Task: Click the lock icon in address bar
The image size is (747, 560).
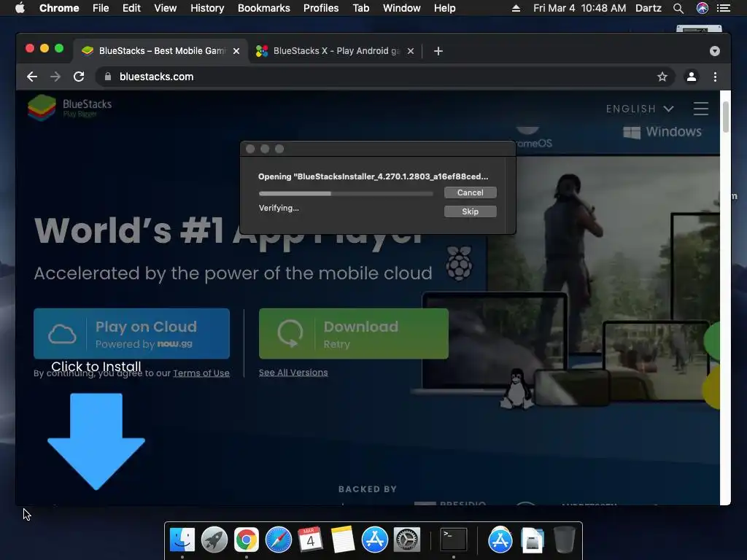Action: click(x=108, y=77)
